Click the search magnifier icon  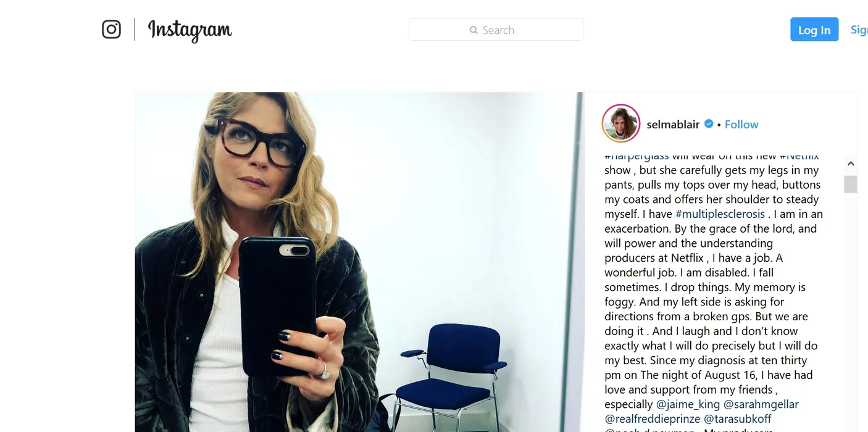coord(474,30)
